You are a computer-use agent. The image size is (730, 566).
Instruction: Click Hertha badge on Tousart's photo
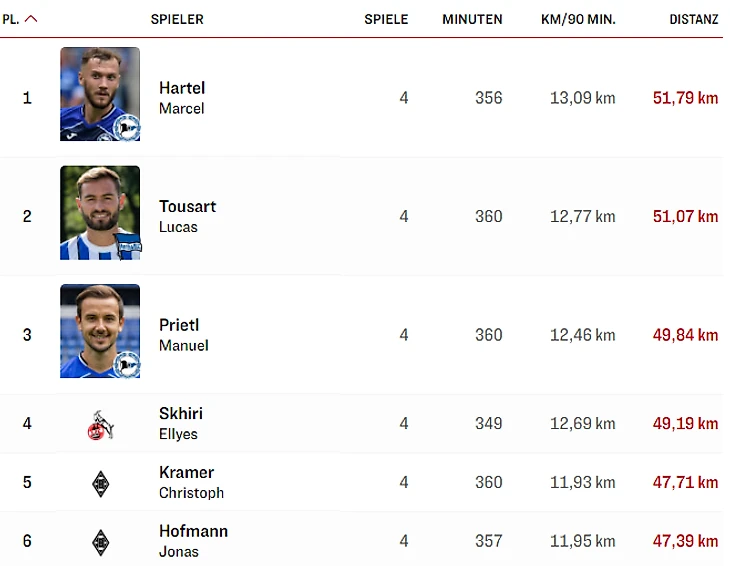coord(129,247)
